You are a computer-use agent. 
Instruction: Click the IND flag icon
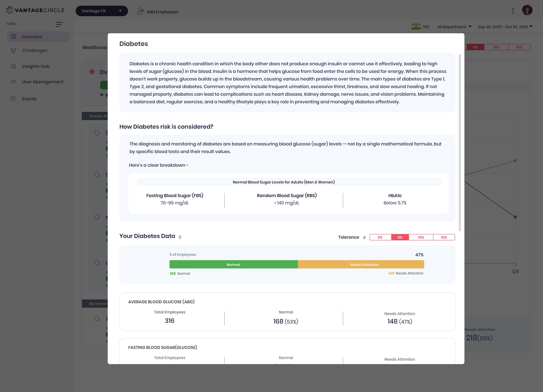pos(417,26)
